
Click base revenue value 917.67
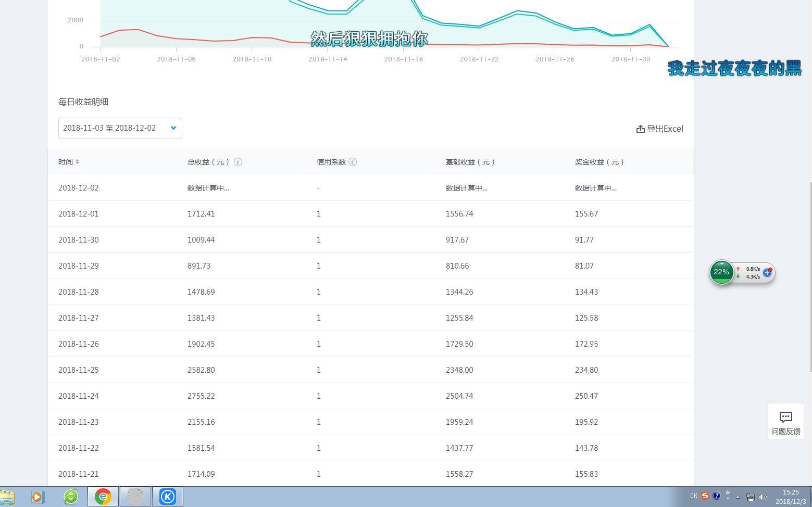[x=457, y=240]
